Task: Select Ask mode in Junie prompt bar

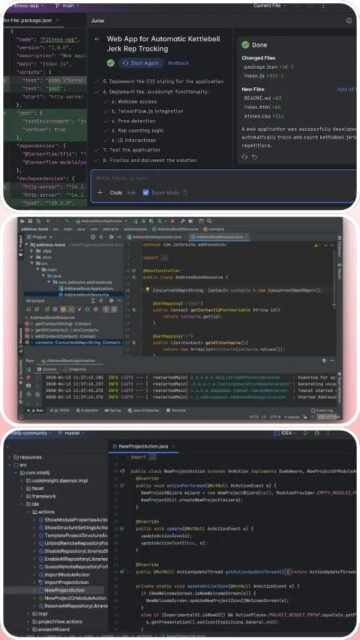Action: (x=131, y=193)
